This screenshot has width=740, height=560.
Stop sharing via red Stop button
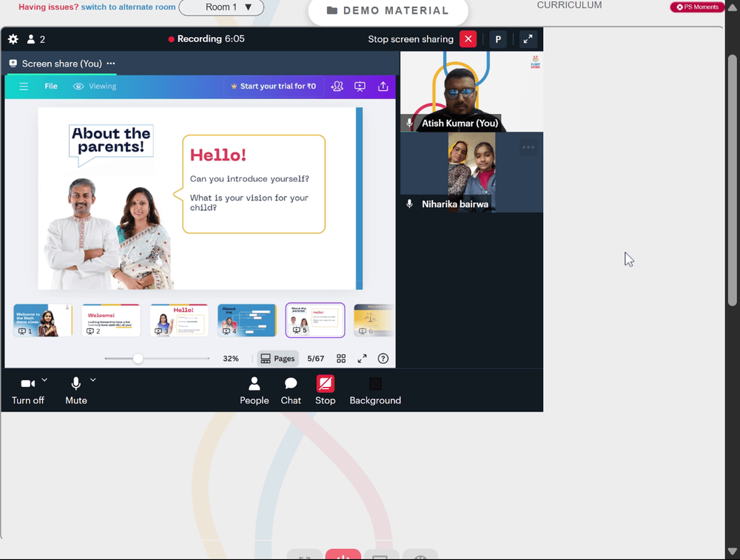(325, 391)
